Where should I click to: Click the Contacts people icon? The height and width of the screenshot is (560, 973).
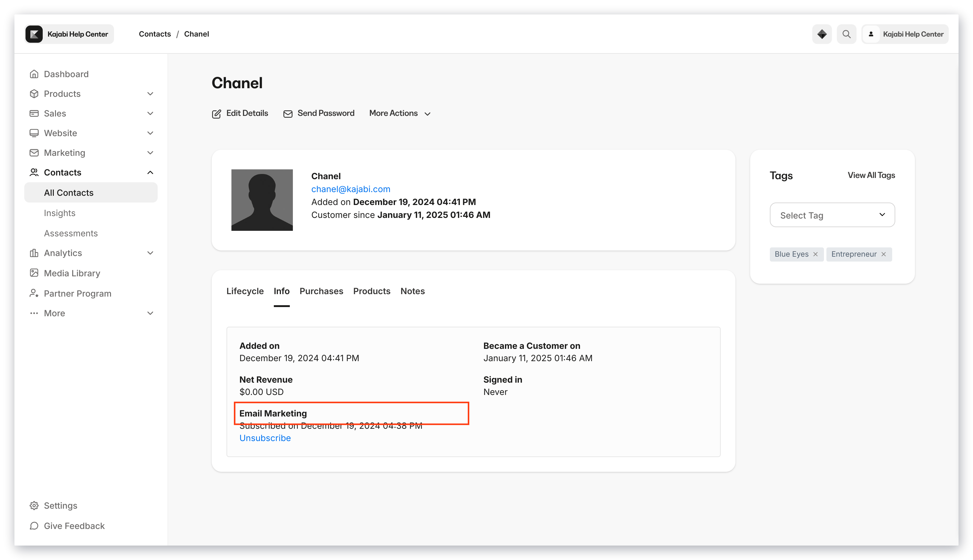34,172
